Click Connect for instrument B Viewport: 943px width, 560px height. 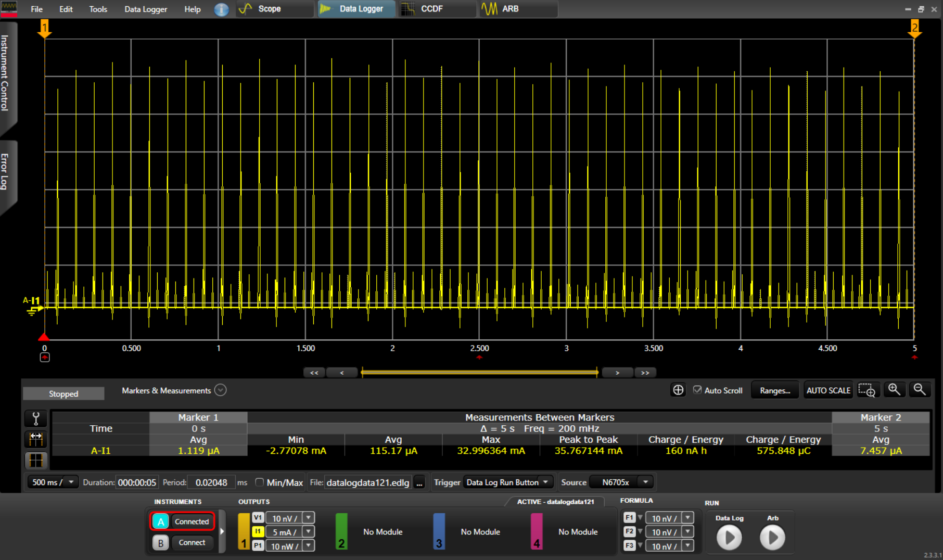[x=192, y=543]
